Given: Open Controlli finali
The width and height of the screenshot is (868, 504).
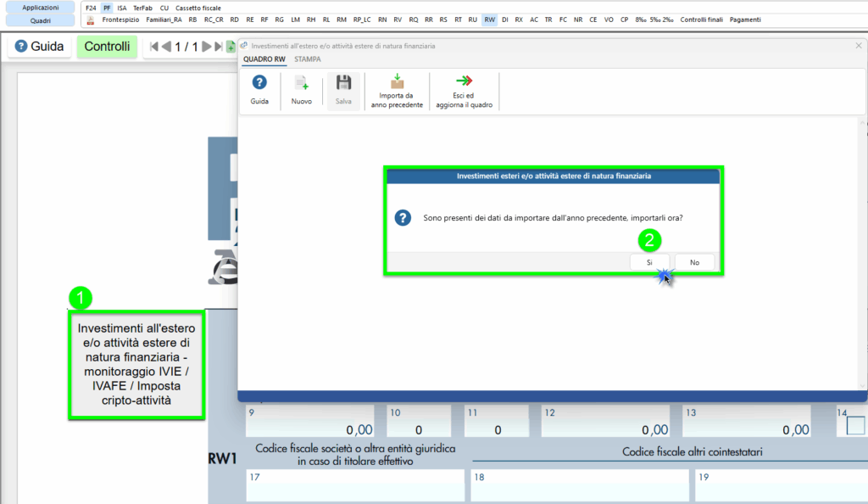Looking at the screenshot, I should click(x=701, y=20).
